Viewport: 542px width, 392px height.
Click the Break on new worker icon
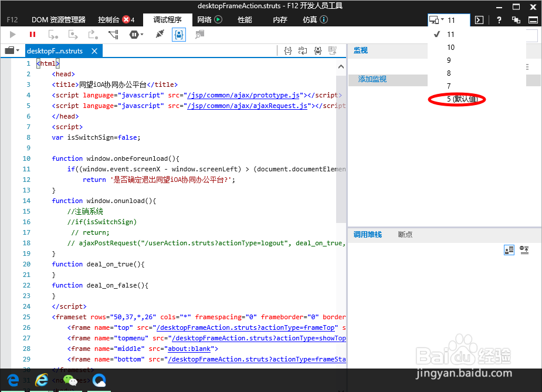point(113,35)
